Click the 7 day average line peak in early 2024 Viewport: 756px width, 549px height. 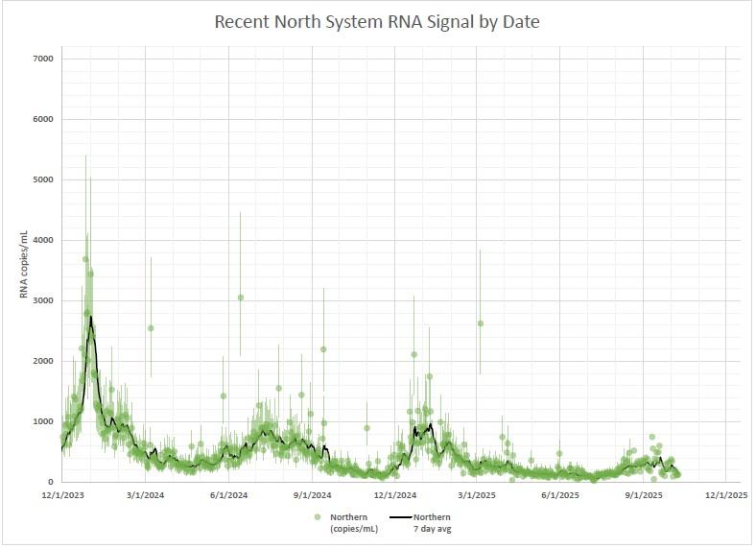pos(90,317)
